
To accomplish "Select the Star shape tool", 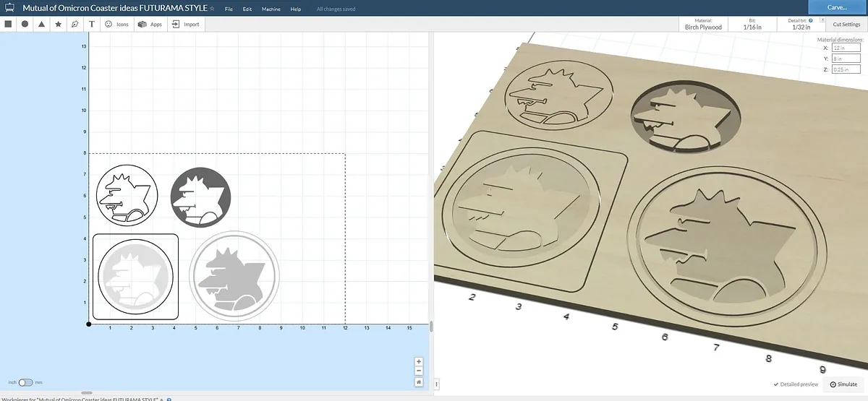I will 59,24.
